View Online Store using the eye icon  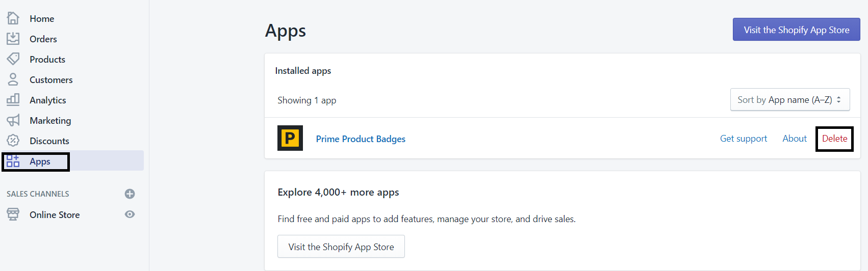pyautogui.click(x=130, y=214)
